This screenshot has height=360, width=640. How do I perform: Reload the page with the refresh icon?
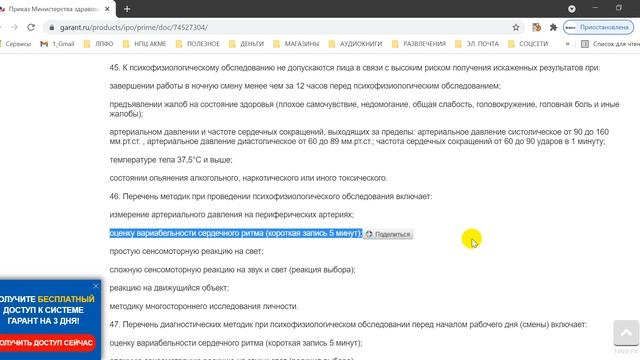tap(31, 27)
